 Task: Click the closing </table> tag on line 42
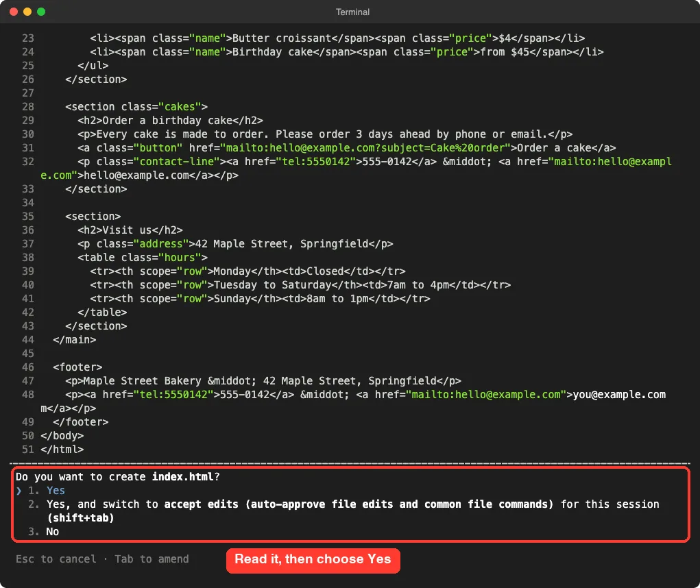[102, 313]
